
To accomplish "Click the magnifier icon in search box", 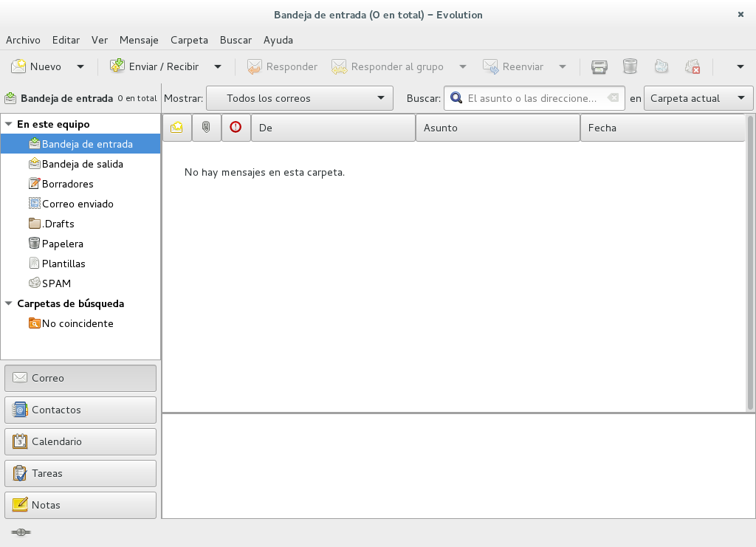I will click(456, 98).
